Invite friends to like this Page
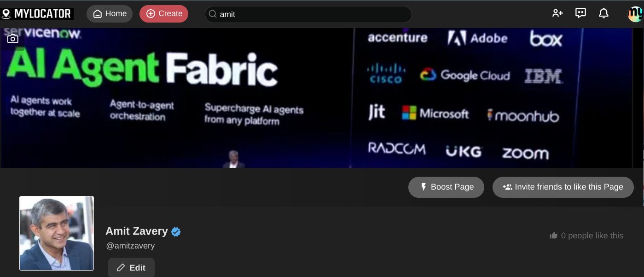 tap(563, 187)
